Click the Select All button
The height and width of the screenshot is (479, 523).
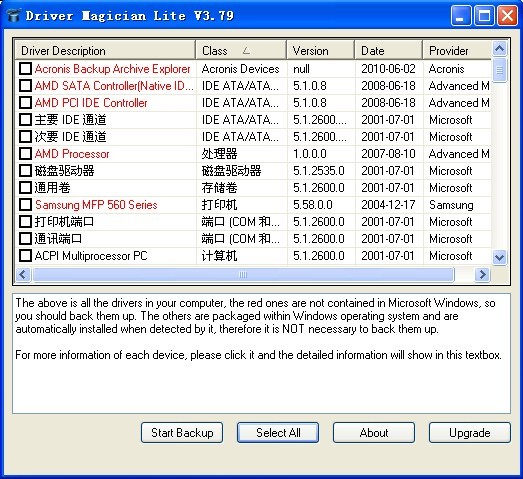pyautogui.click(x=278, y=433)
